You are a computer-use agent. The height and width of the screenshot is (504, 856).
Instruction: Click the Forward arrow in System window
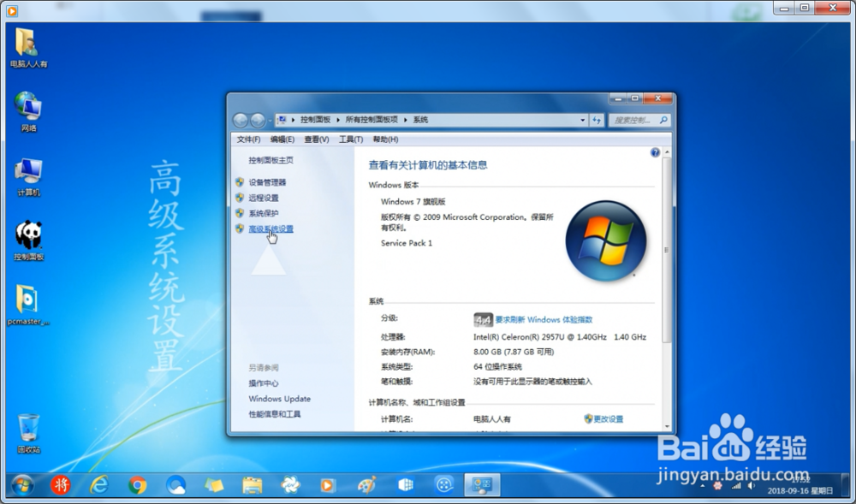[258, 120]
